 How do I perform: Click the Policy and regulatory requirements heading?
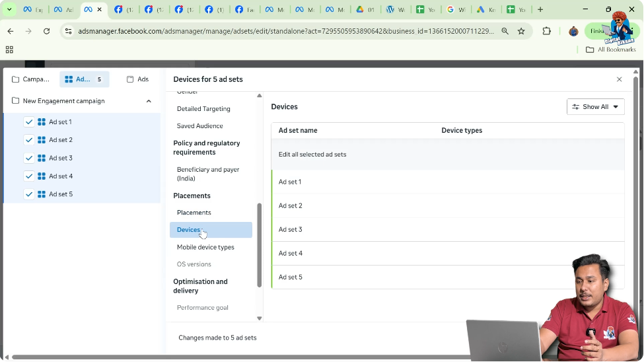207,148
